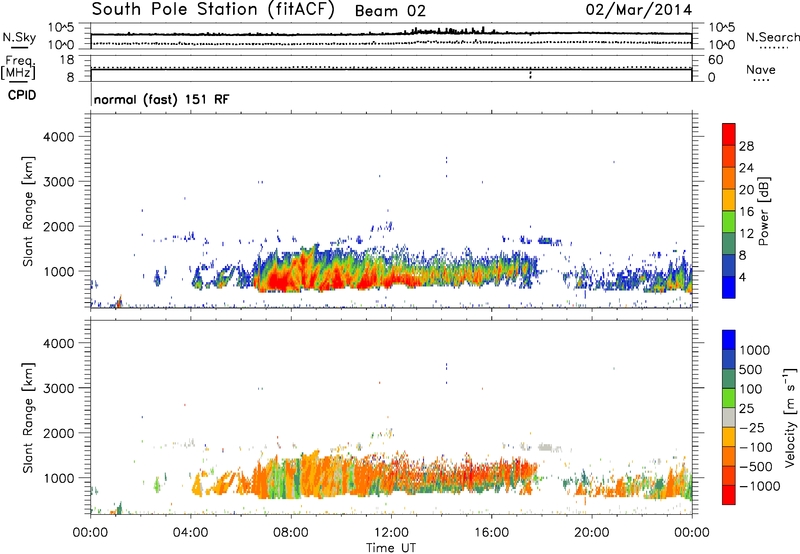The width and height of the screenshot is (800, 554).
Task: Click the gray -25 to 25 Velocity colorbar segment
Action: click(729, 417)
